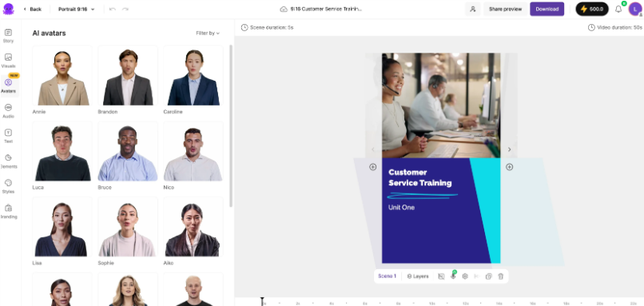Viewport: 644px width, 306px height.
Task: Click the purple Download button
Action: click(547, 9)
